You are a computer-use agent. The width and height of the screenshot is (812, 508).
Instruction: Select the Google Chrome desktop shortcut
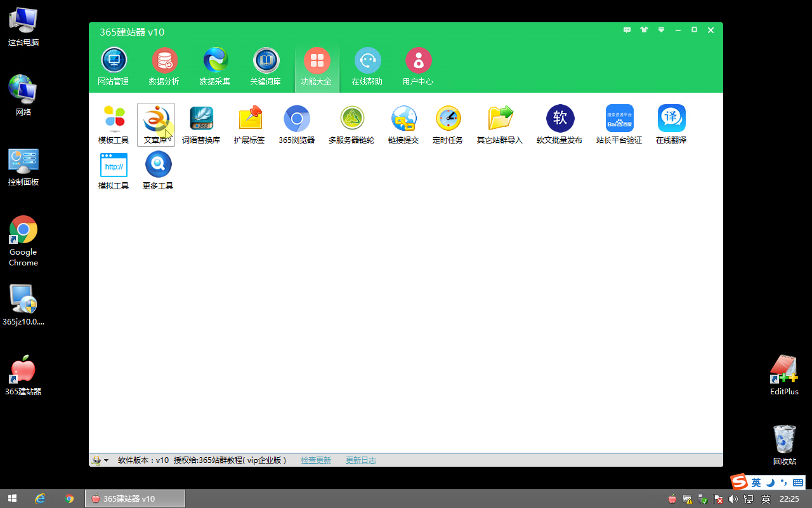pyautogui.click(x=23, y=241)
